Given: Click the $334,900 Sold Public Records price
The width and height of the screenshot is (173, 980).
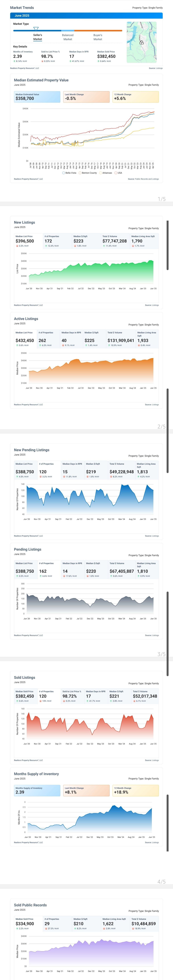Looking at the screenshot, I should click(25, 924).
